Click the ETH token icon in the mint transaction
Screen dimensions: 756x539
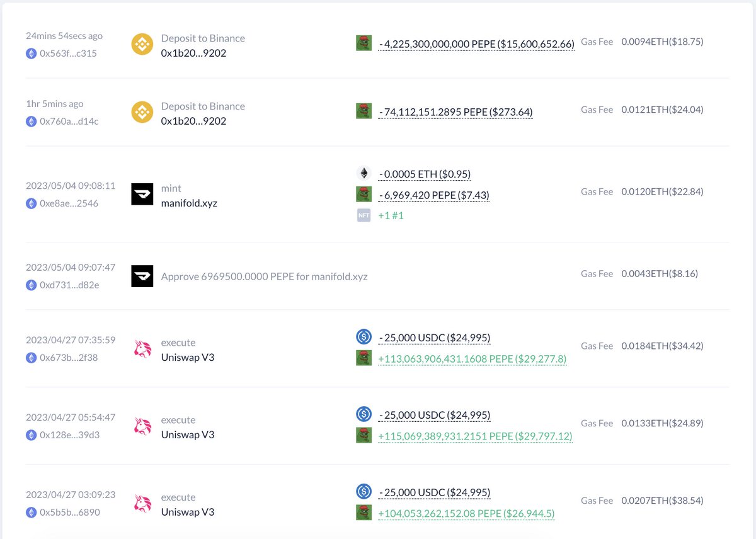click(364, 174)
